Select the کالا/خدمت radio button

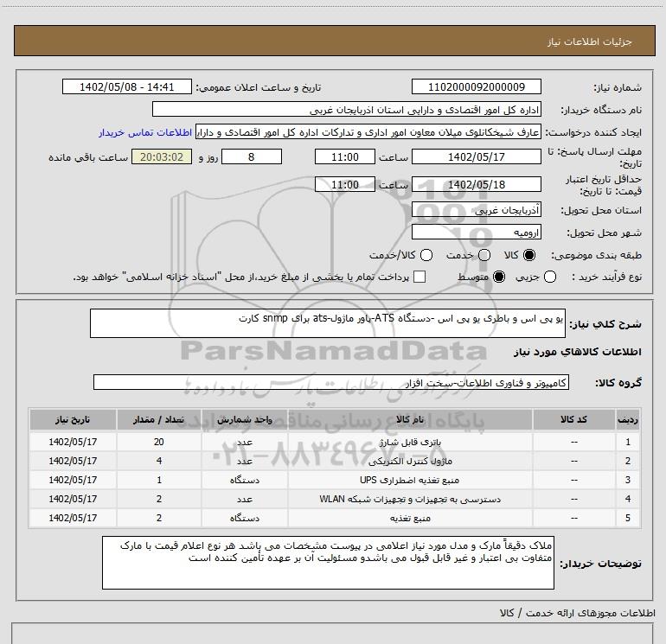click(426, 255)
